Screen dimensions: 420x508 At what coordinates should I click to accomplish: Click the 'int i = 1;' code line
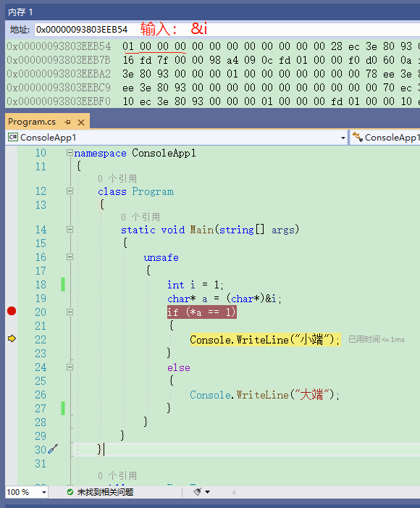pyautogui.click(x=196, y=285)
